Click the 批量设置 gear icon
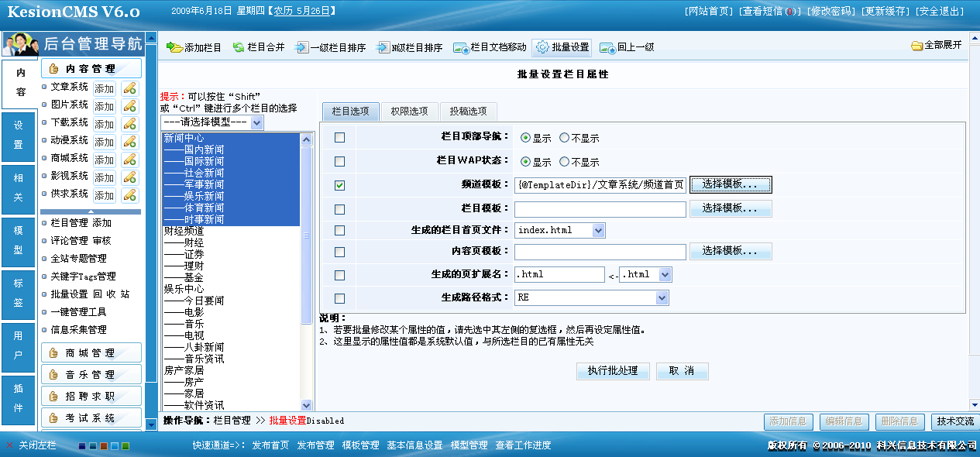Image resolution: width=980 pixels, height=457 pixels. [x=542, y=47]
